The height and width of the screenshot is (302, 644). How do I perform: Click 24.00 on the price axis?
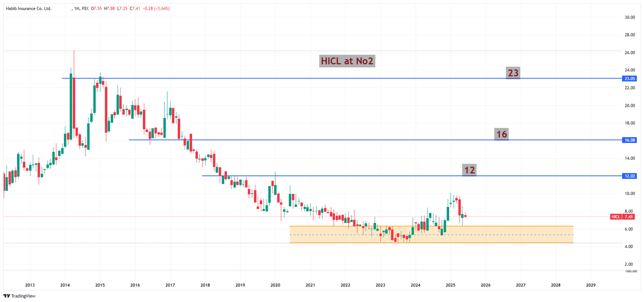[630, 70]
